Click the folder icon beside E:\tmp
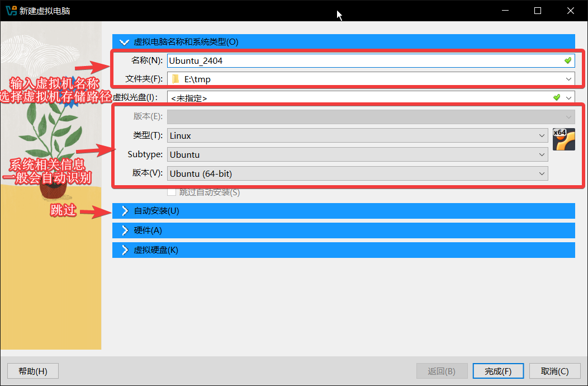The height and width of the screenshot is (386, 588). pyautogui.click(x=176, y=79)
